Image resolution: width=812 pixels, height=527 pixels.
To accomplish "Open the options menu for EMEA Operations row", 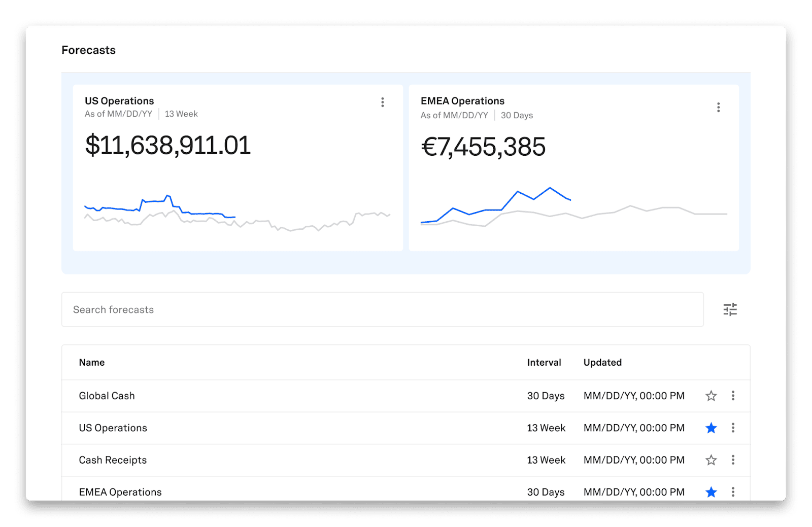I will 733,491.
